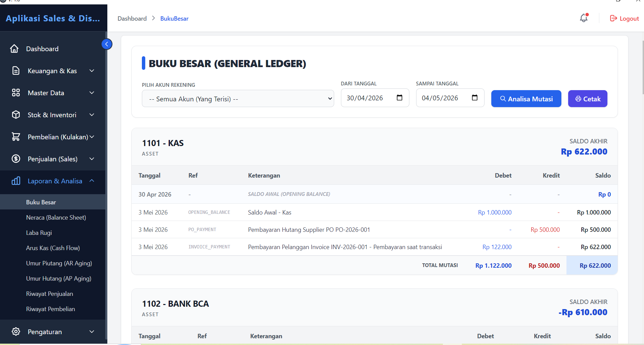Open the notification bell

pyautogui.click(x=584, y=18)
